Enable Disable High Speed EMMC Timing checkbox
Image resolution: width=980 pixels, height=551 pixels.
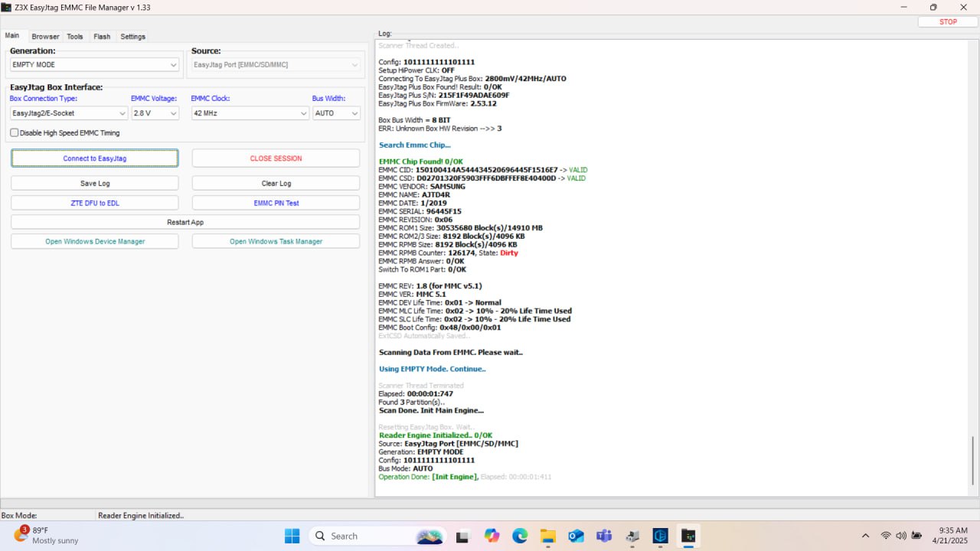point(15,133)
